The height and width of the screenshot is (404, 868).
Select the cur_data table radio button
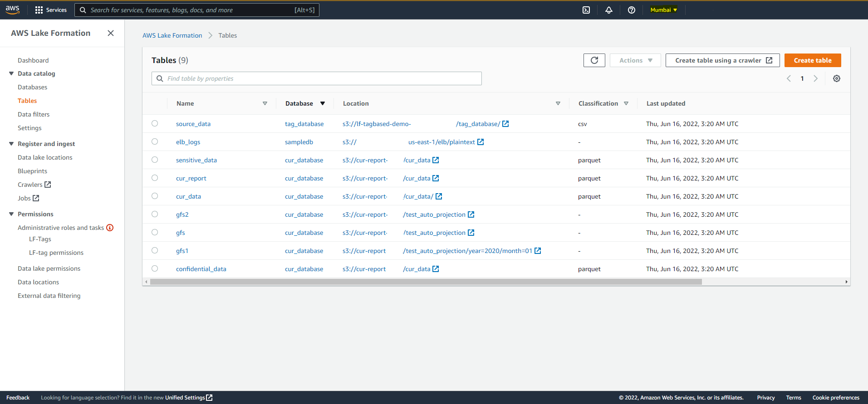point(155,196)
